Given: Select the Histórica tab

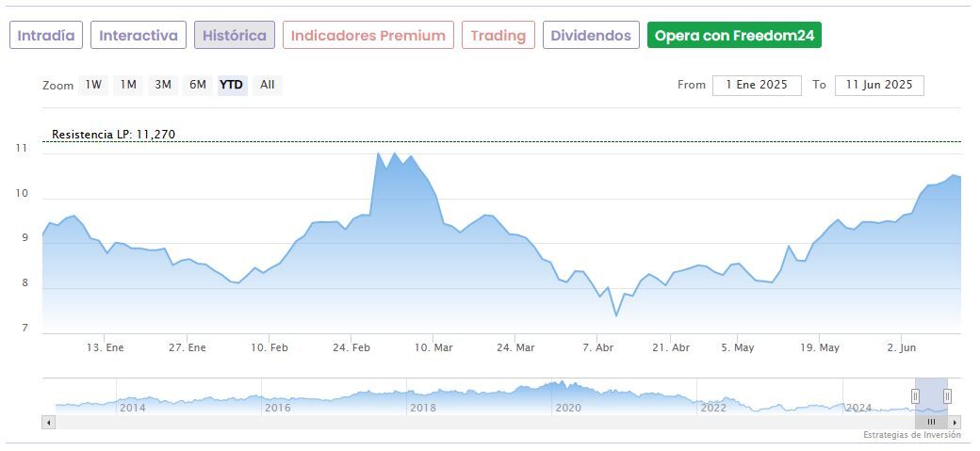Looking at the screenshot, I should [235, 36].
